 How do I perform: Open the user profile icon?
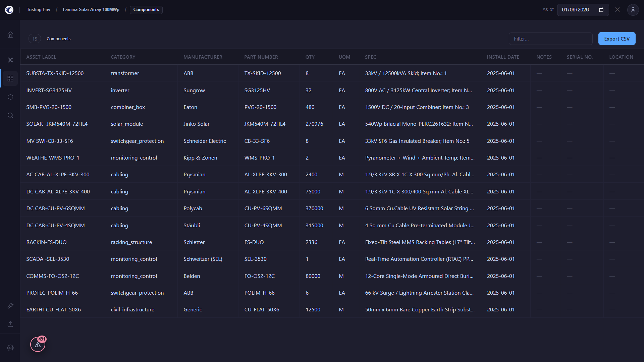coord(633,10)
